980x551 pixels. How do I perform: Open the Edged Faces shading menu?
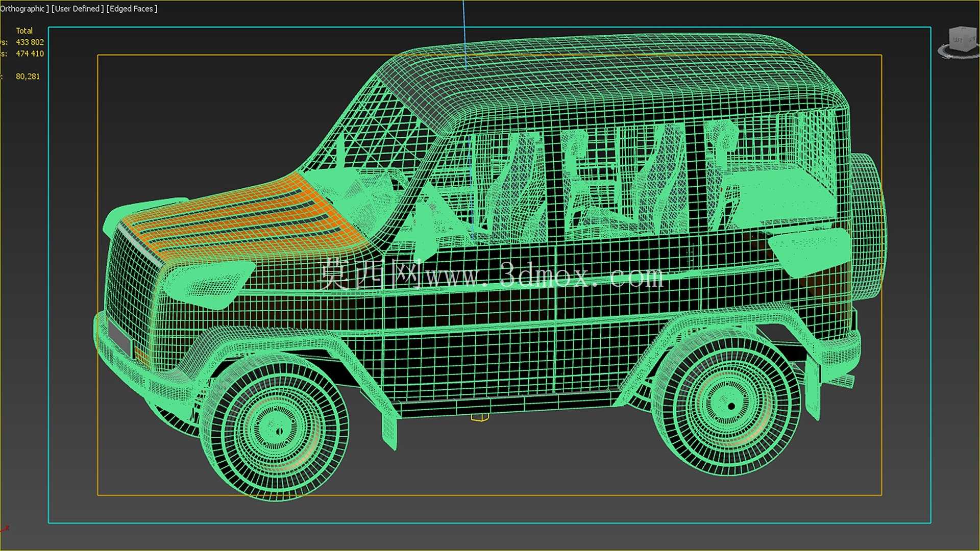pyautogui.click(x=132, y=9)
